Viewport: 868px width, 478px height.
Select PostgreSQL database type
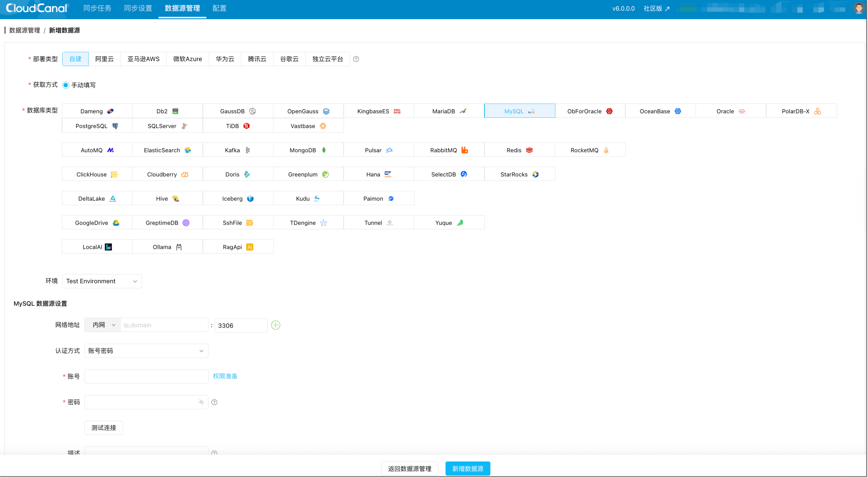click(97, 126)
